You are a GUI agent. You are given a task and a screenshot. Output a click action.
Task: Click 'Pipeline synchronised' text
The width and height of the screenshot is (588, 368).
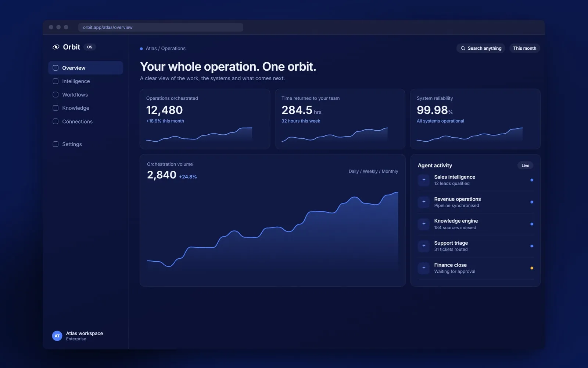pos(456,206)
